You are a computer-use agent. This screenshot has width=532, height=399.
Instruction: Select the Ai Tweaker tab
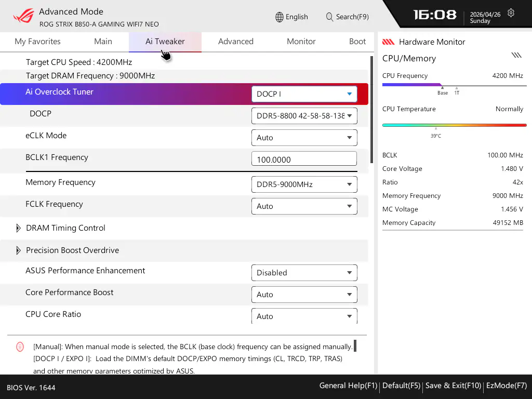point(165,42)
